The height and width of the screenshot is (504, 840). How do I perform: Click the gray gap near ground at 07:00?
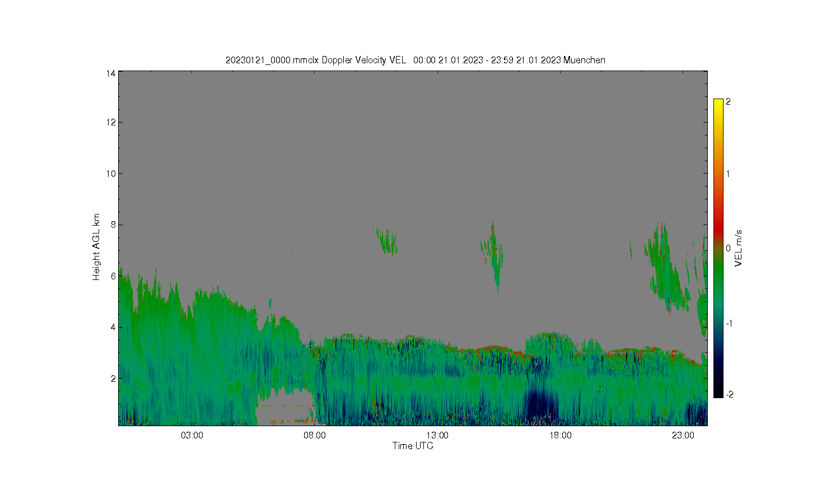(286, 408)
